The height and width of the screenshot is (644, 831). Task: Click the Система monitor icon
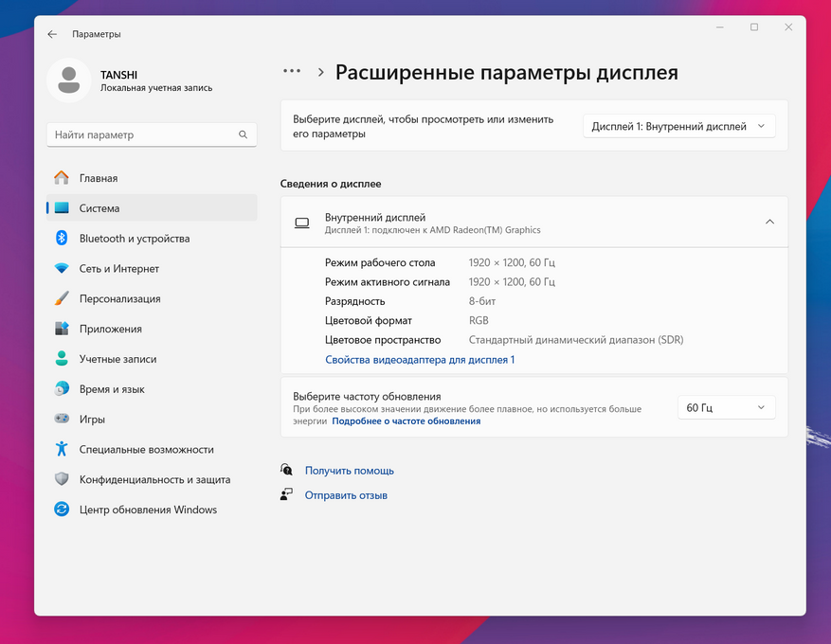62,208
